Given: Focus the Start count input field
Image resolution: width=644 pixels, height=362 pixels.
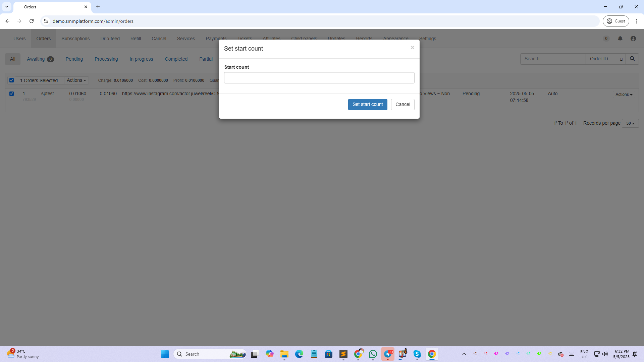Looking at the screenshot, I should 319,78.
